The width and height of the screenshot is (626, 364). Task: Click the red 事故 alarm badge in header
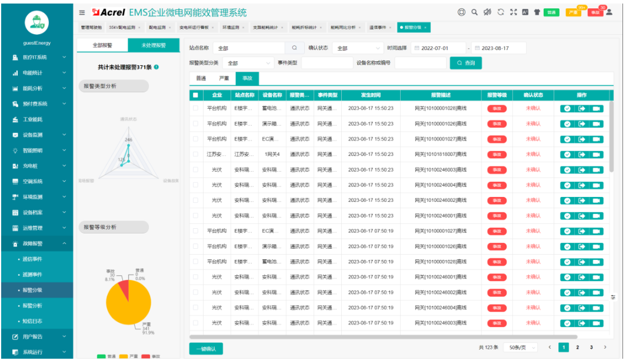(595, 13)
